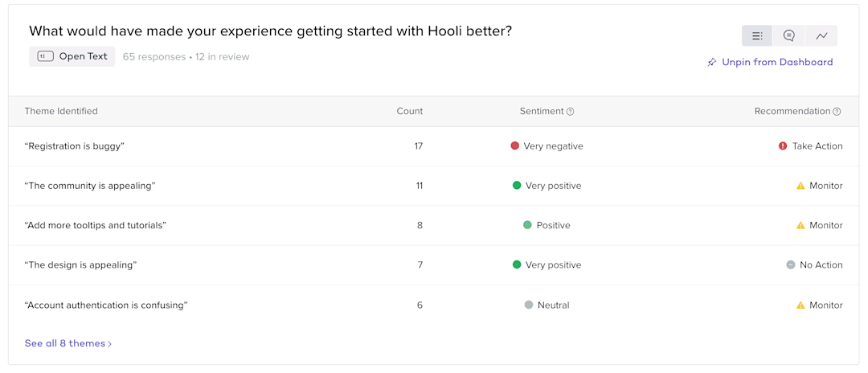Click the gray No Action icon

[x=791, y=265]
